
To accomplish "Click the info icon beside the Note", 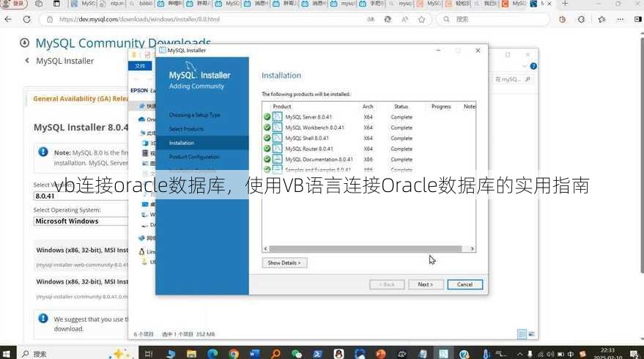I will click(x=43, y=152).
